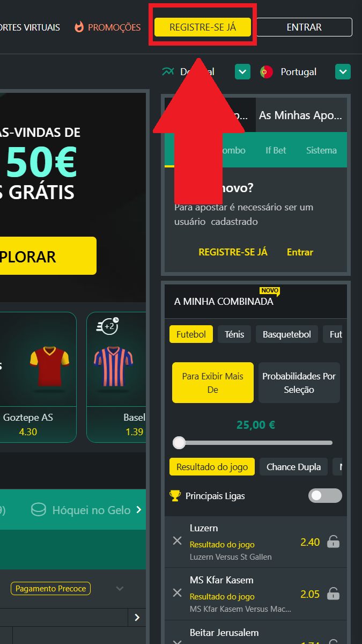Click the Hóquei no Gelo puck icon
362x644 pixels.
coord(39,510)
